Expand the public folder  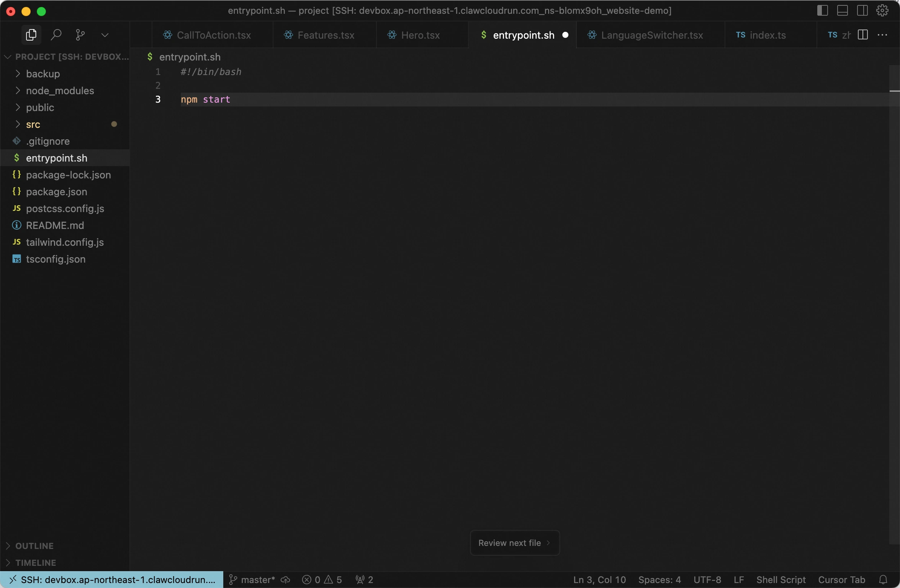tap(65, 107)
